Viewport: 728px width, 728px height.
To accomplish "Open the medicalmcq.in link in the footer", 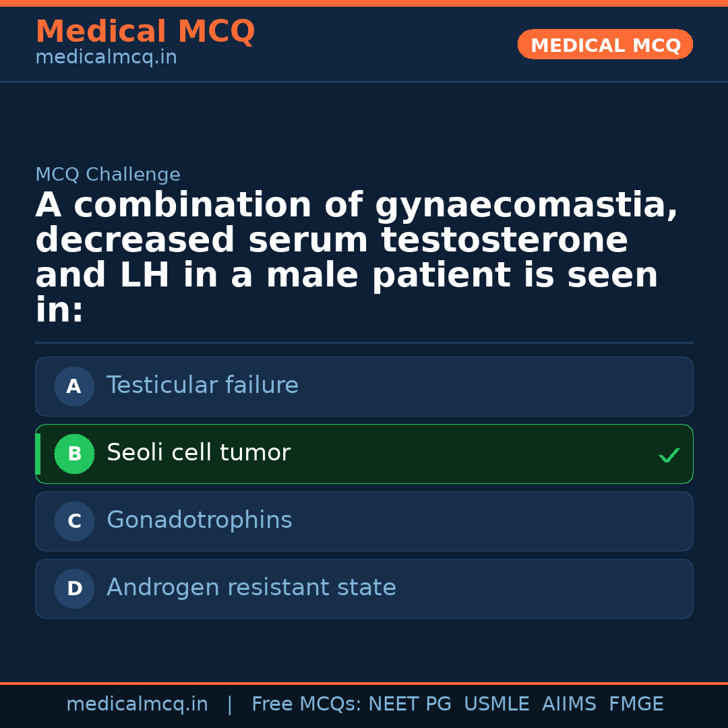I will (137, 704).
